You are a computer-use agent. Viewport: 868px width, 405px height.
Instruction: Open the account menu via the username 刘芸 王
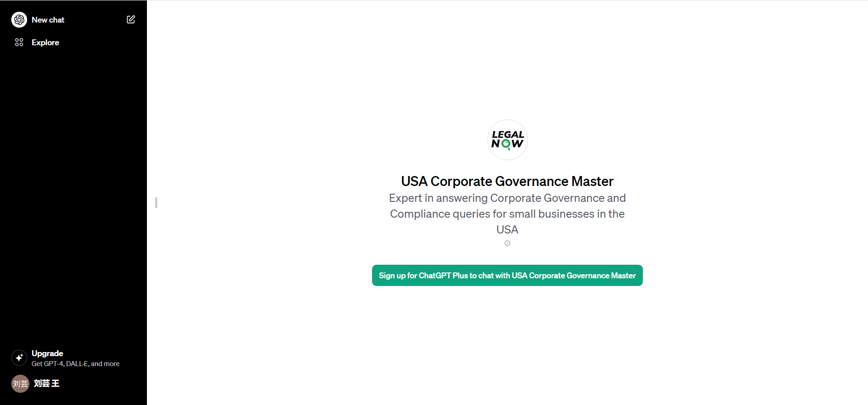47,384
